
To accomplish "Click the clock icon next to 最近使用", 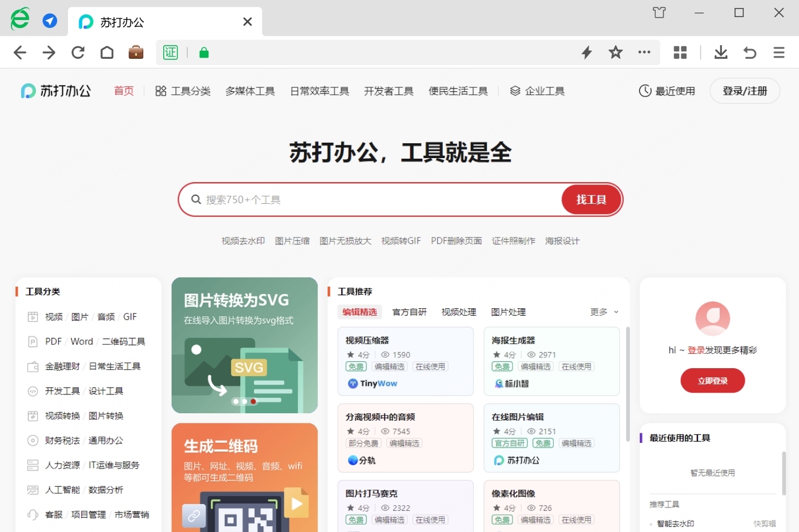I will point(645,91).
